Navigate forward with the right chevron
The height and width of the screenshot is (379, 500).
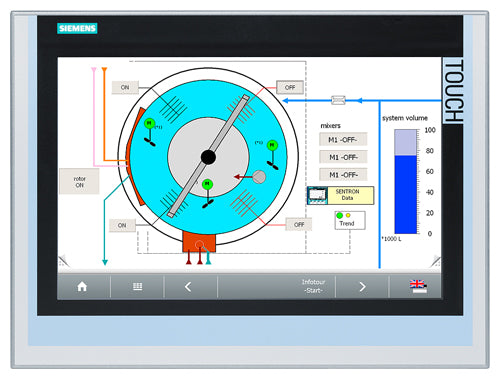pos(362,287)
